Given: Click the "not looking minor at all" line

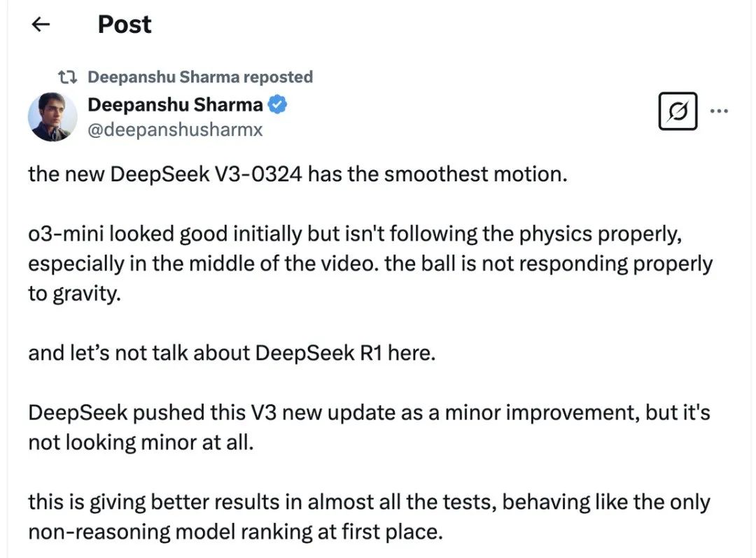Looking at the screenshot, I should (x=140, y=442).
